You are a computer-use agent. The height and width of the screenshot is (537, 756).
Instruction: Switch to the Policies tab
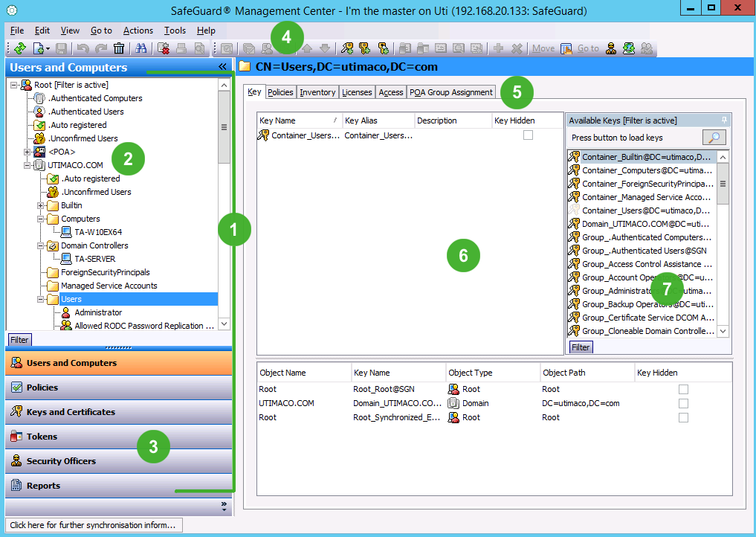[x=280, y=92]
